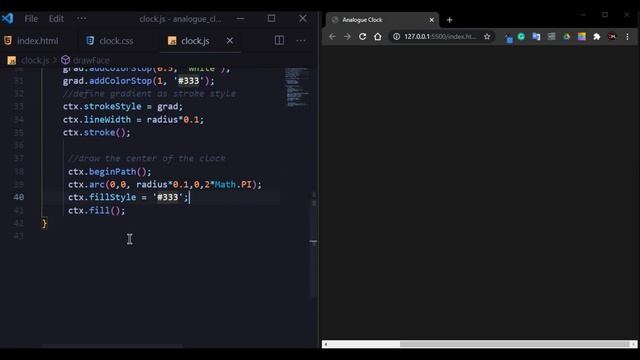The width and height of the screenshot is (640, 360).
Task: Click ctx.beginPath(); on line 38
Action: pos(109,171)
